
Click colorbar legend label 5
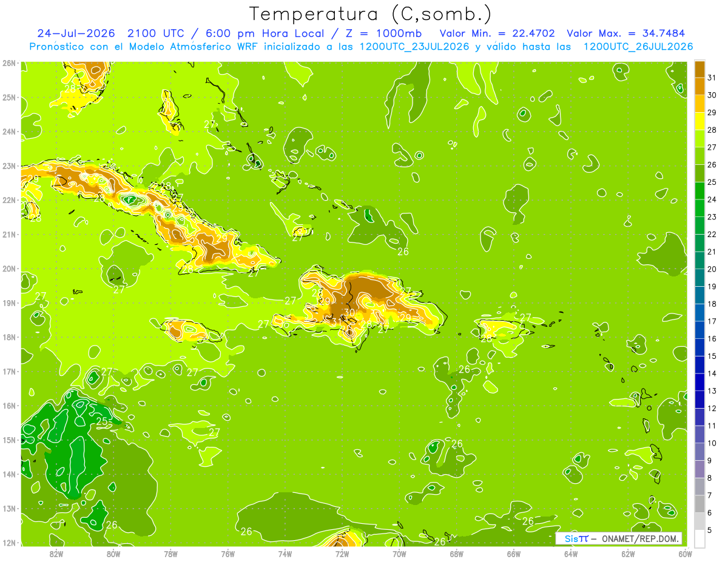point(709,530)
